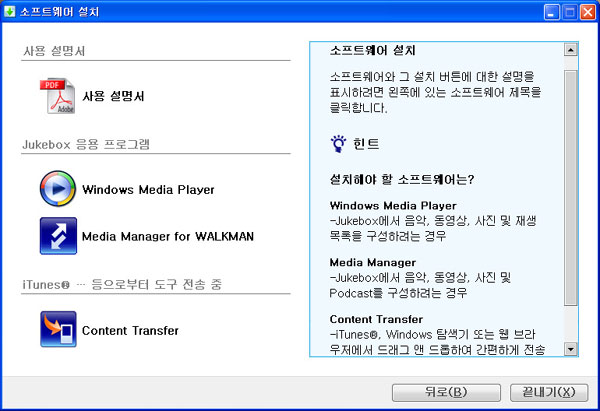Click bold Content Transfer hint heading

376,319
